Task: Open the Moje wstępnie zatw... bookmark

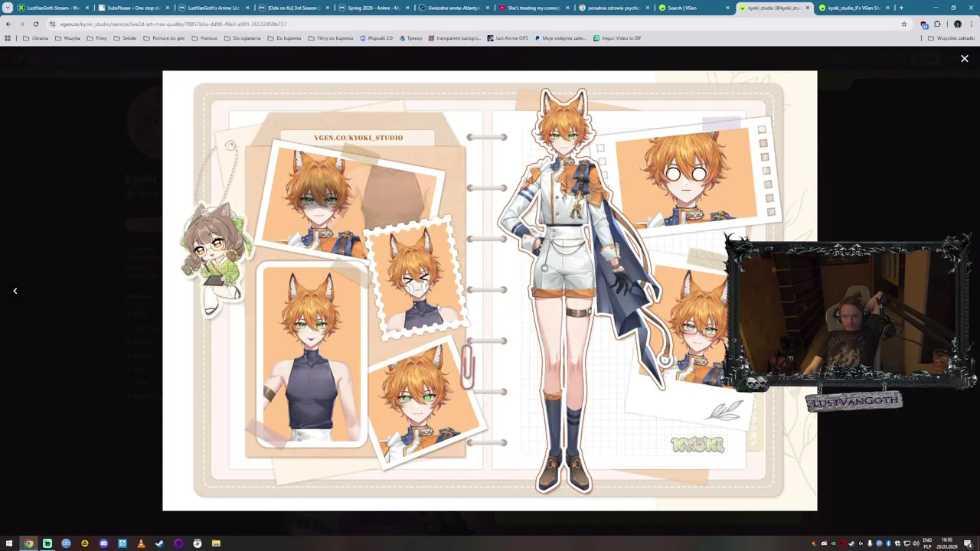Action: [560, 37]
